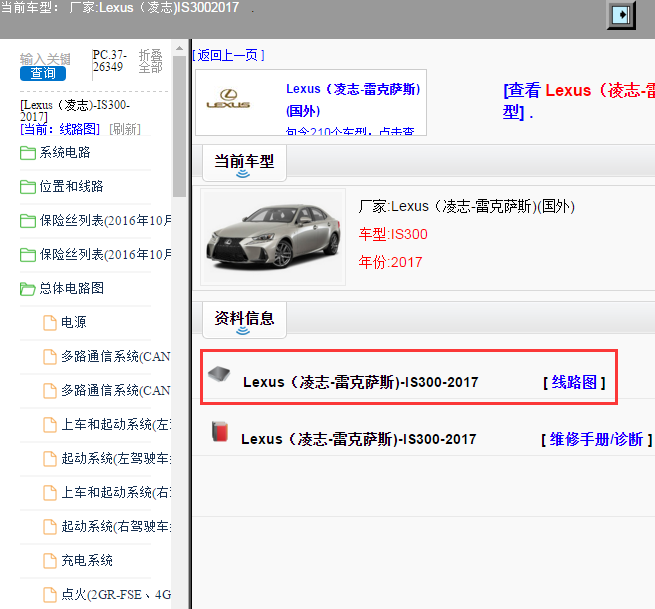Open 上车和起动系统(左 document
This screenshot has width=655, height=609.
[116, 424]
